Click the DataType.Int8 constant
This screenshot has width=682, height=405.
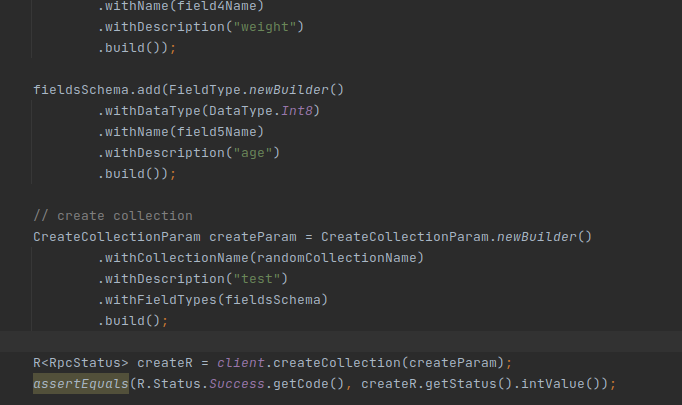click(260, 111)
